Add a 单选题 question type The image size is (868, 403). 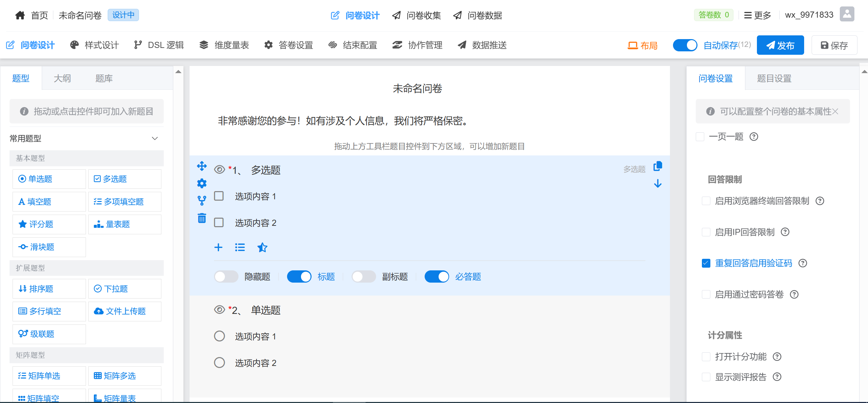coord(49,179)
